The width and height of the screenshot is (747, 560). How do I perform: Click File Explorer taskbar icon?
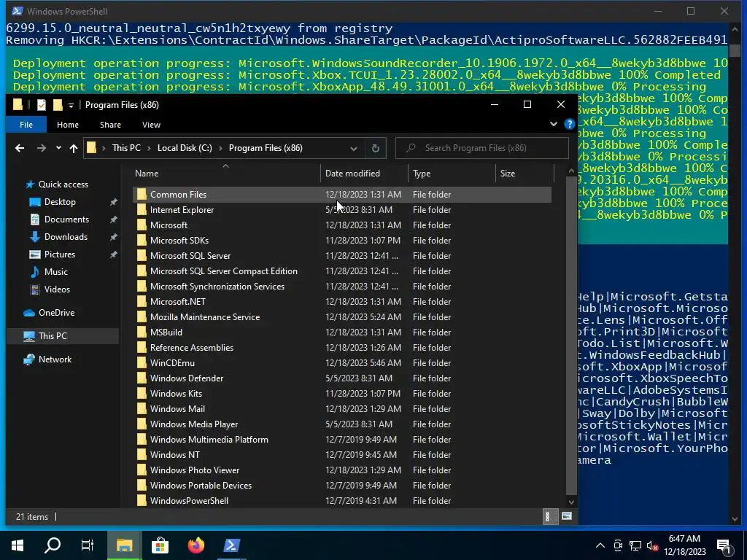pyautogui.click(x=124, y=545)
